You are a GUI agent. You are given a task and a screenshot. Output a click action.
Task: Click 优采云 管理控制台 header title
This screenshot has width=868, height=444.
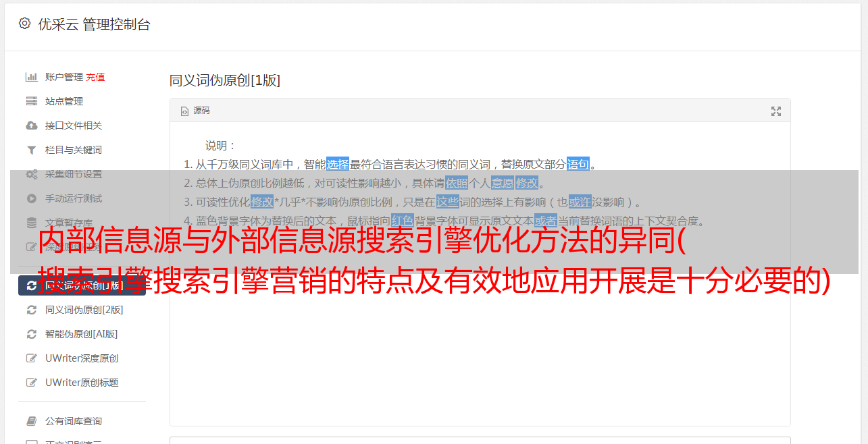point(94,24)
